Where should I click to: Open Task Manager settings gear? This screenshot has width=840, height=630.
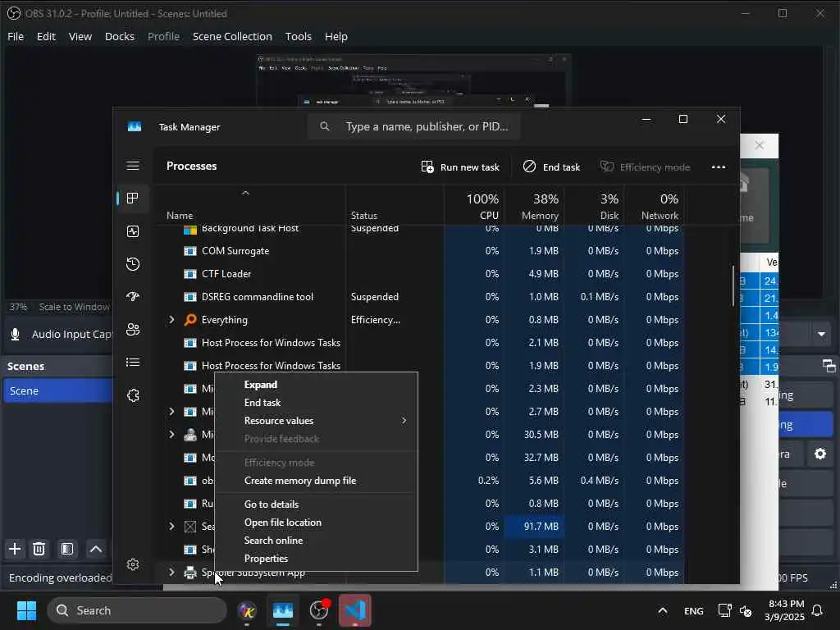pos(133,564)
